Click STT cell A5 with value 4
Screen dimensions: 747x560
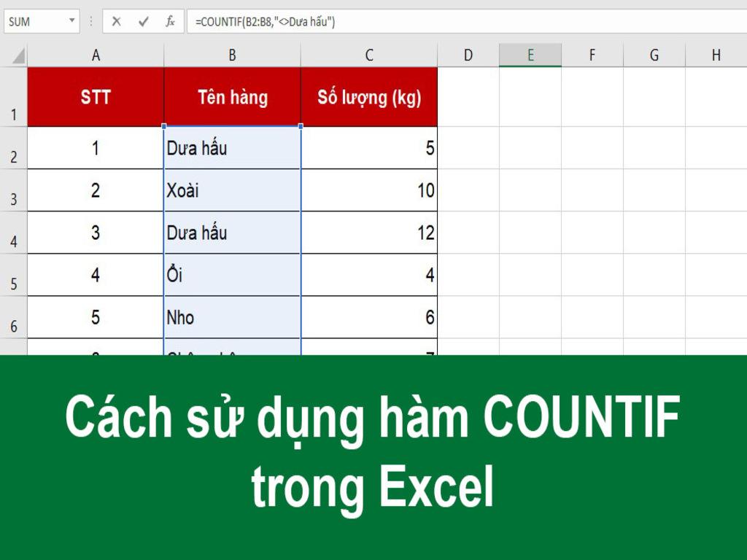96,275
